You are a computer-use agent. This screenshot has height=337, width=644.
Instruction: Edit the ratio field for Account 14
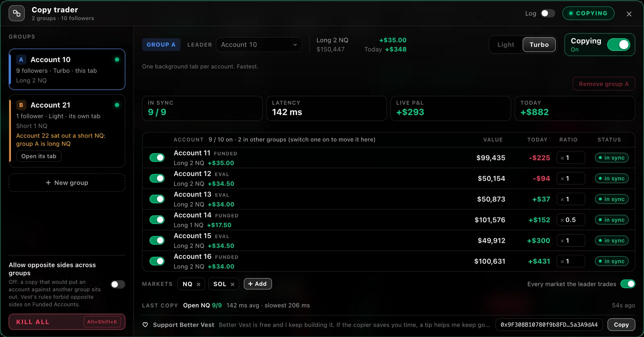pos(571,220)
